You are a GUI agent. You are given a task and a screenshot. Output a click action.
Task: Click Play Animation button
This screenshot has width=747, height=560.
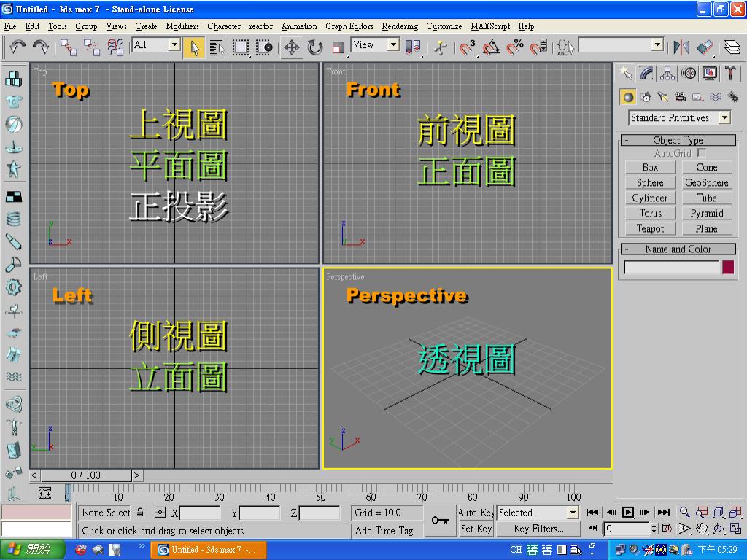[628, 513]
